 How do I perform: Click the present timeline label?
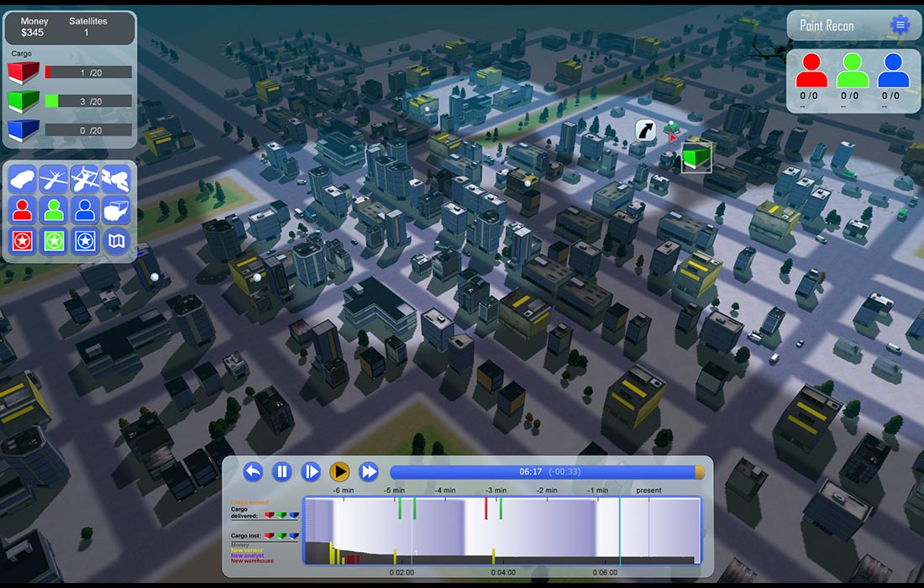tap(648, 491)
